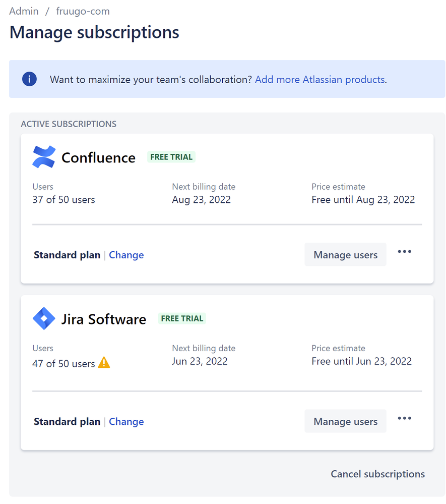Click the Jira Software diamond logo
The height and width of the screenshot is (504, 446).
pyautogui.click(x=44, y=318)
